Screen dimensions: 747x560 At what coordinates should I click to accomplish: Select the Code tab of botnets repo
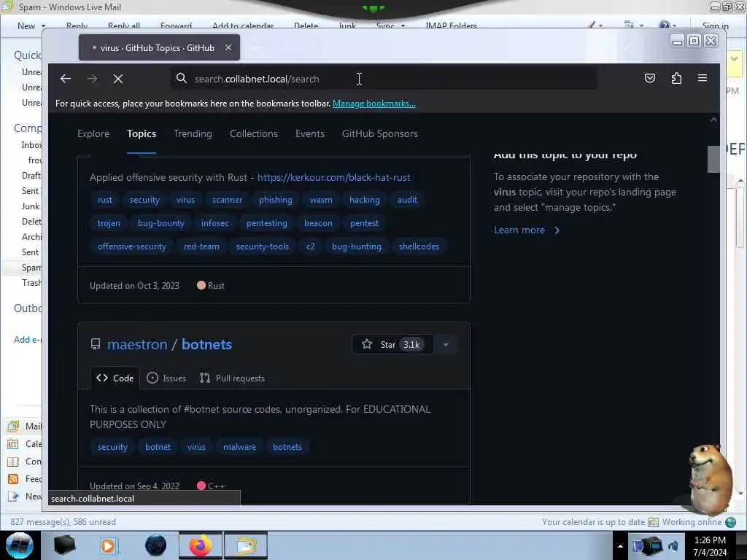[x=115, y=378]
